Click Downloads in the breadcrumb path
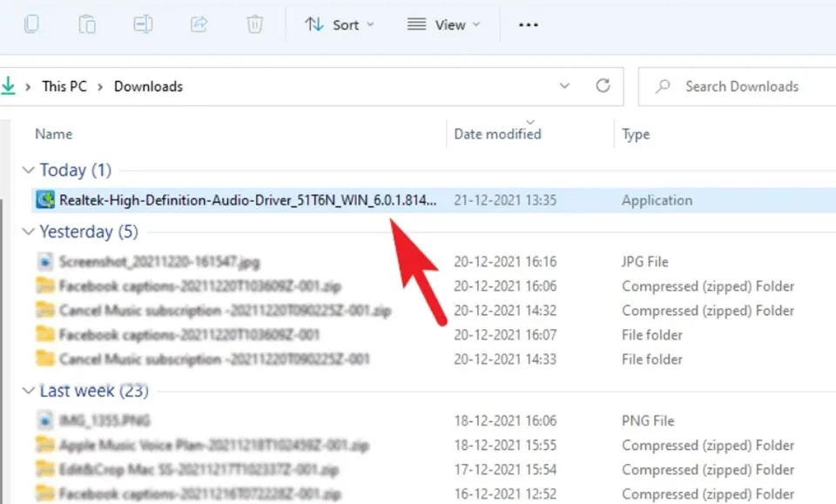The image size is (836, 504). pyautogui.click(x=147, y=86)
